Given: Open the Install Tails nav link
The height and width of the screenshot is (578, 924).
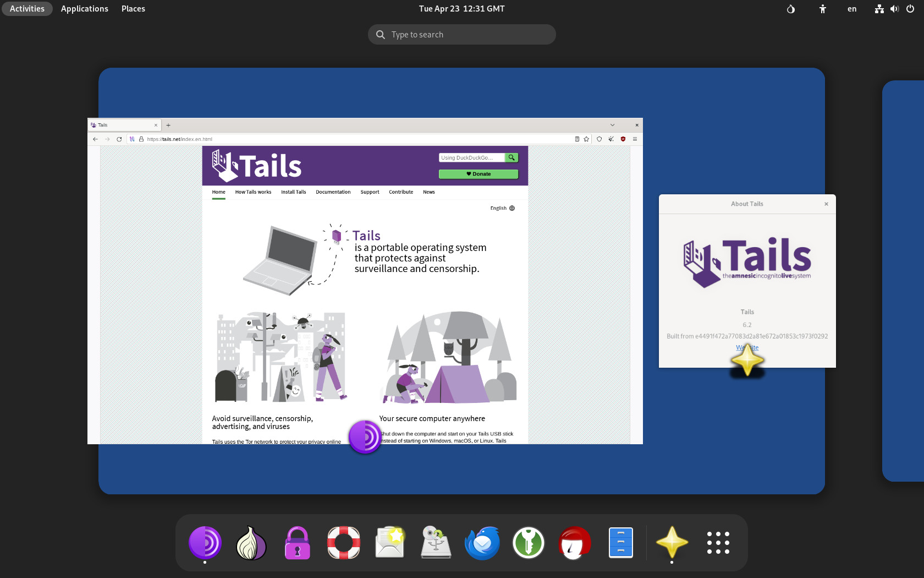Looking at the screenshot, I should coord(294,192).
